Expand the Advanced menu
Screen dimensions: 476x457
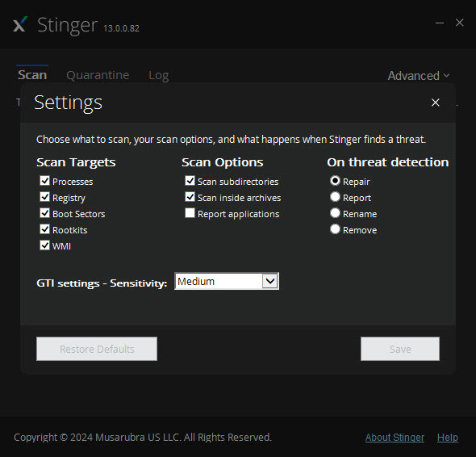click(419, 76)
